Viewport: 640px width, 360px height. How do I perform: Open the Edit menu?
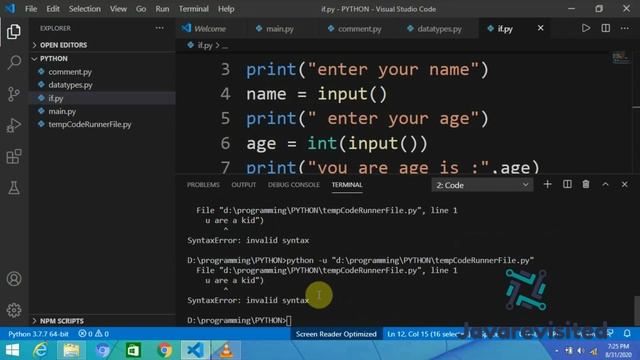53,9
